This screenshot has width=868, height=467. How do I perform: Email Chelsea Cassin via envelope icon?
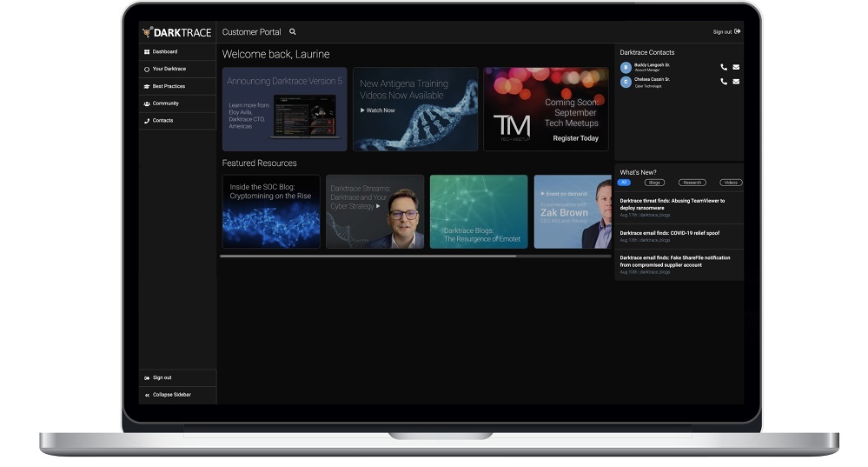(736, 82)
